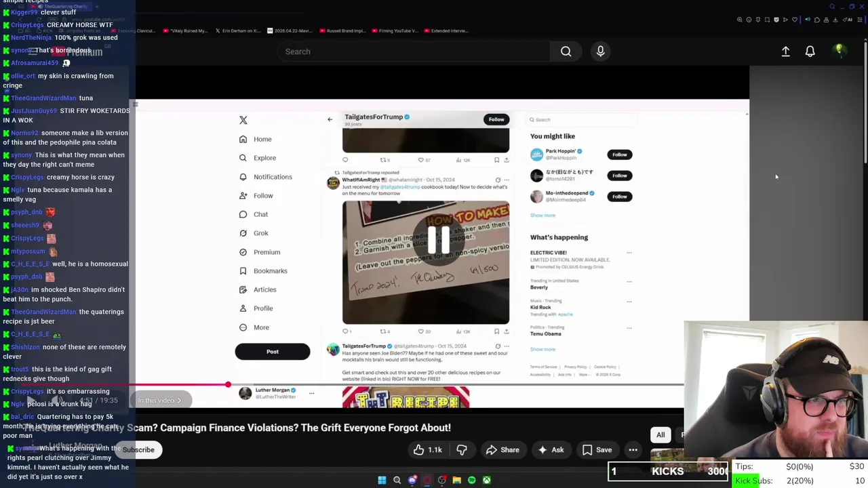This screenshot has width=868, height=488.
Task: Open File Explorer from the taskbar
Action: [x=456, y=481]
